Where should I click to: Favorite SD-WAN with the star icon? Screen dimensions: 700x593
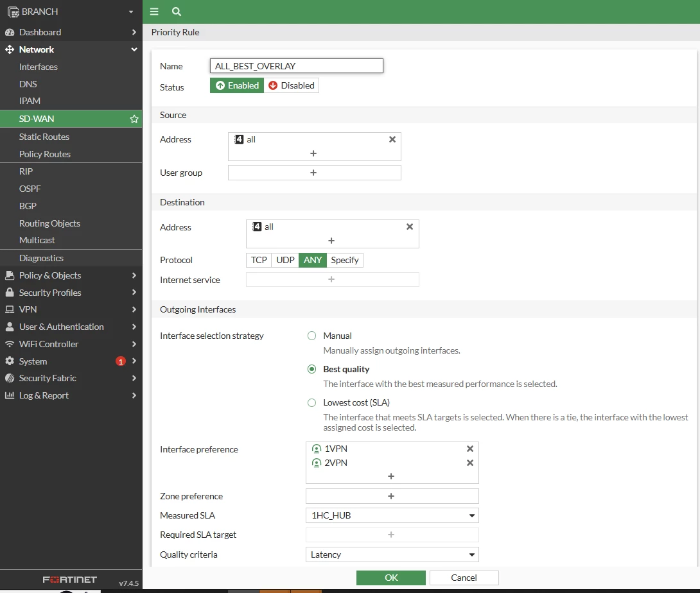134,119
